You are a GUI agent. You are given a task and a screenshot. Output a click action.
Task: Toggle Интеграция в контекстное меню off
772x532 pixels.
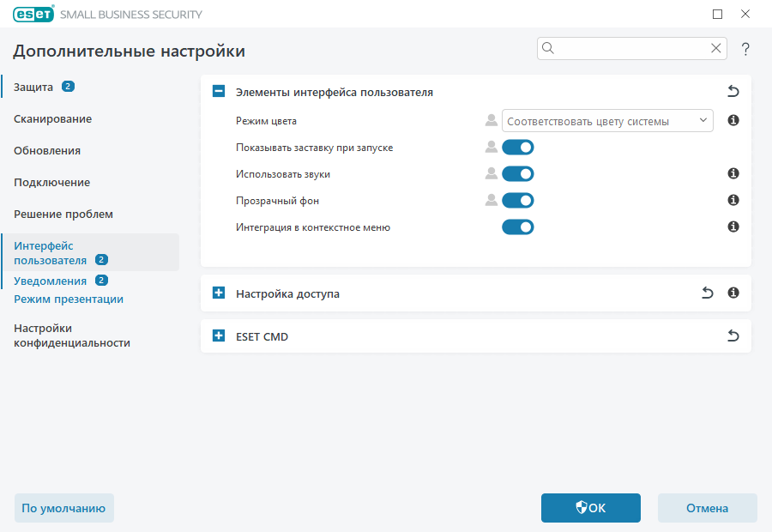click(518, 227)
